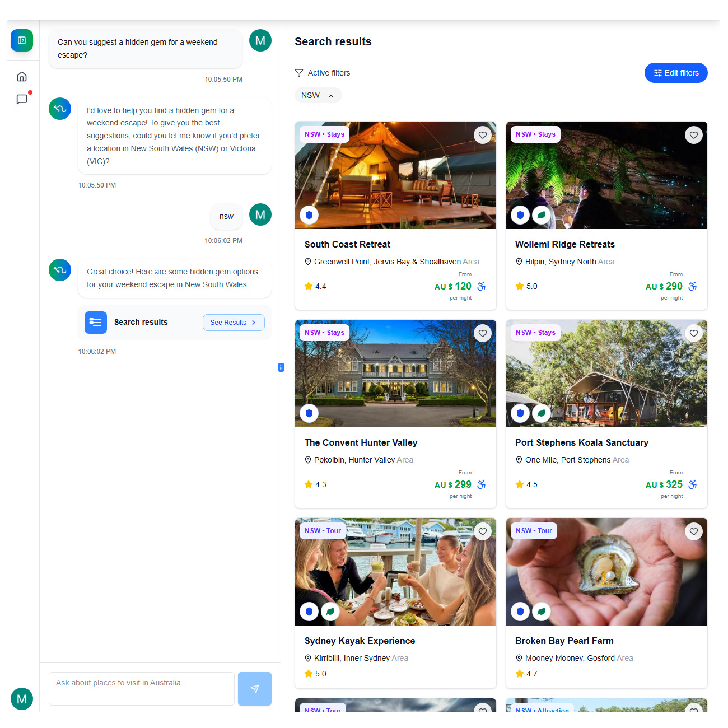The image size is (728, 728).
Task: Click the assistant avatar beside 'Great choice!' message
Action: 60,270
